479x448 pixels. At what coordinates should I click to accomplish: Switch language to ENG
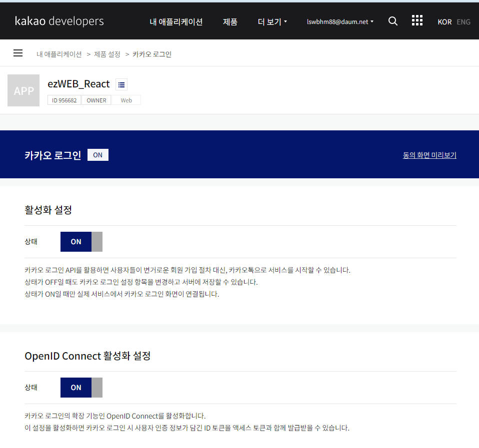pos(463,22)
